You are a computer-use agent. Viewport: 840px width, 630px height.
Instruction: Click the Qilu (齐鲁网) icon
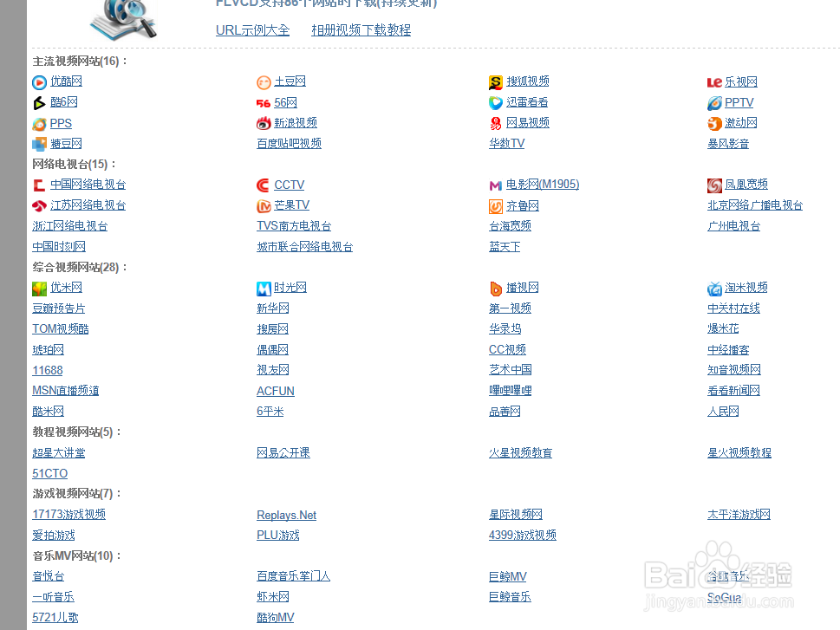pyautogui.click(x=496, y=206)
